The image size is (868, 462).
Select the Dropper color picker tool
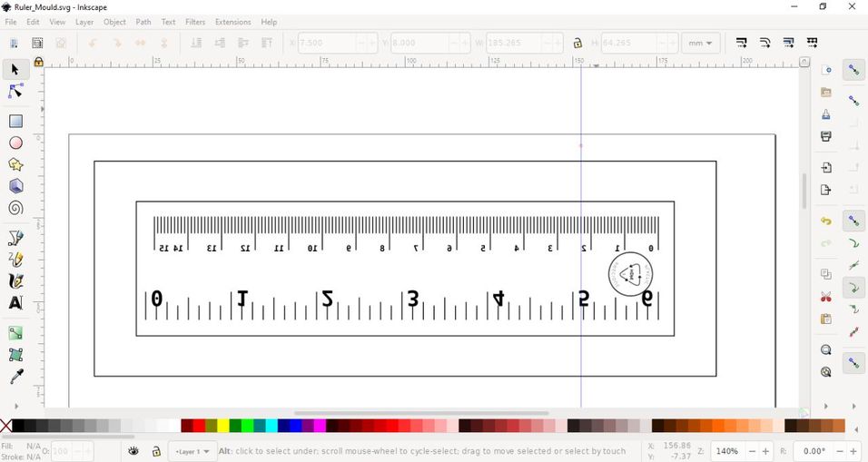15,377
